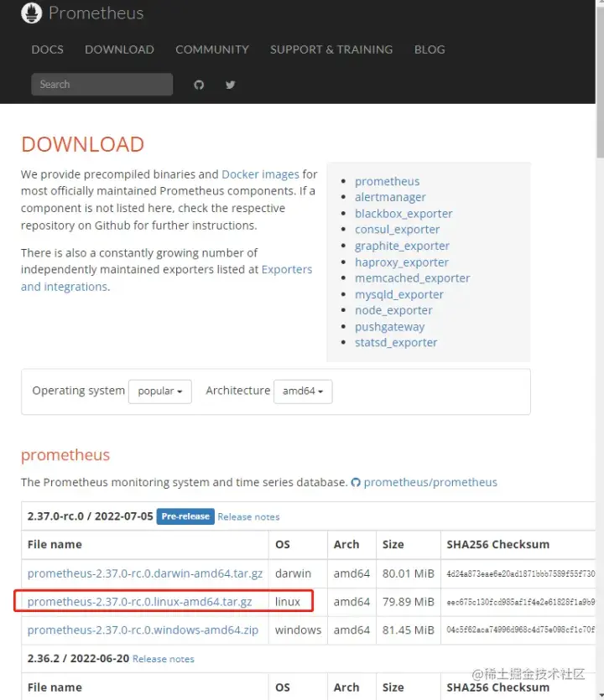Open the prometheus/prometheus repository link
The width and height of the screenshot is (604, 700).
click(430, 482)
